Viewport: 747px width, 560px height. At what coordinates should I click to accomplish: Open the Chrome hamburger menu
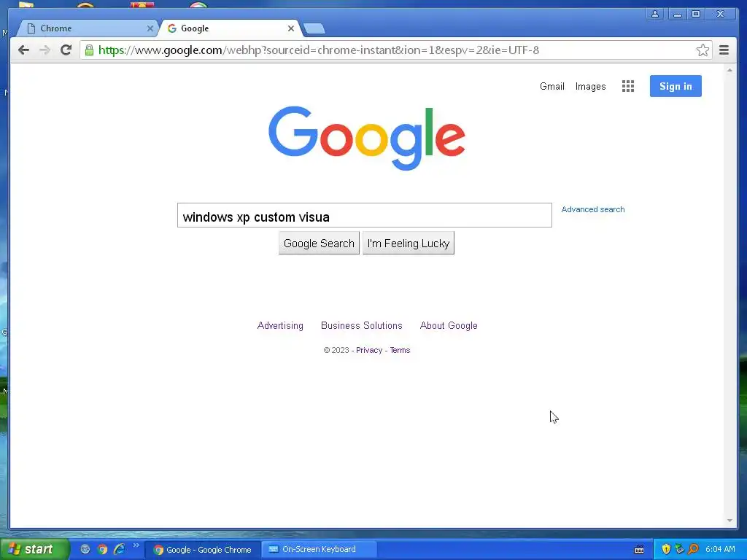point(724,50)
